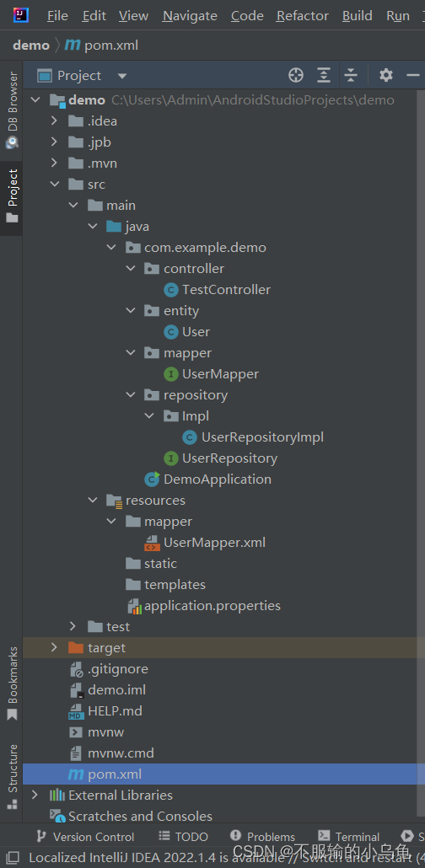Expand the .jpb folder
The width and height of the screenshot is (425, 868).
point(54,142)
